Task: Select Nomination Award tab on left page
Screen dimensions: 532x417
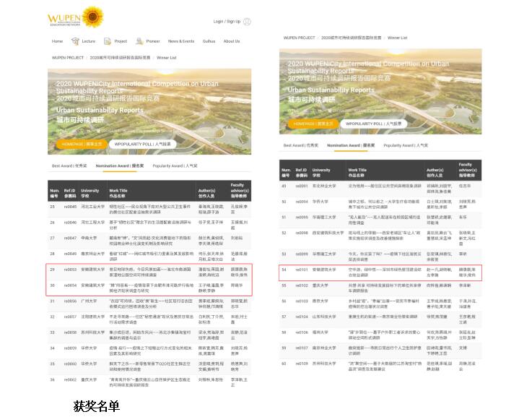Action: pos(120,165)
